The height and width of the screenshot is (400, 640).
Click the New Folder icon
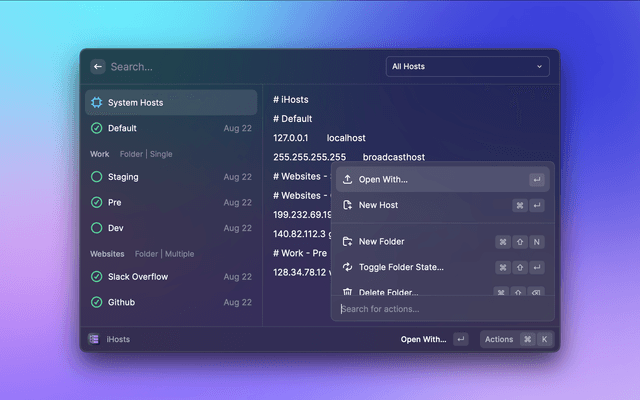(x=347, y=242)
